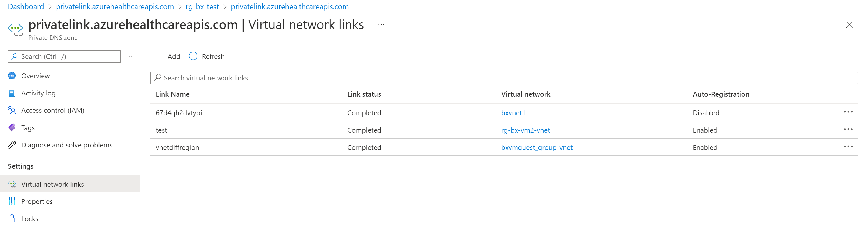Open more options for the test link row

click(848, 129)
